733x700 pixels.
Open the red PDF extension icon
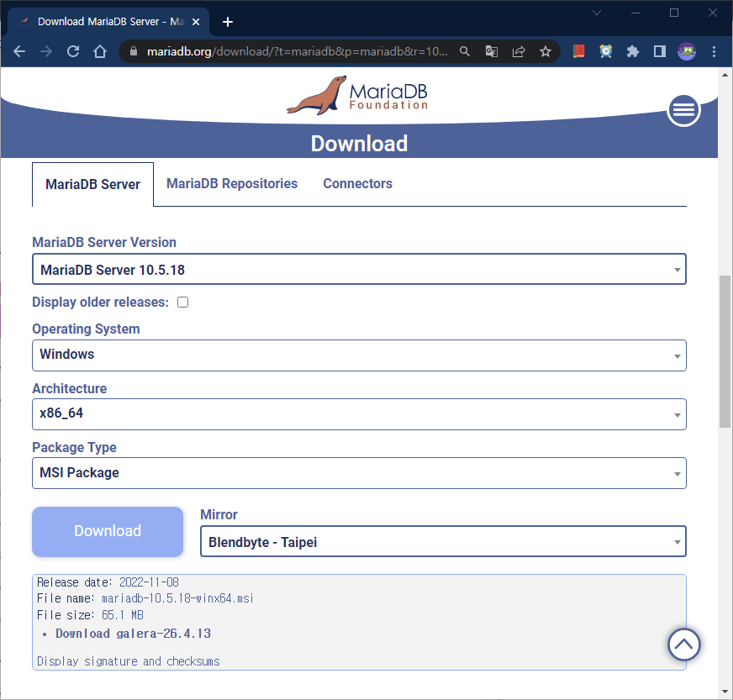click(x=578, y=51)
